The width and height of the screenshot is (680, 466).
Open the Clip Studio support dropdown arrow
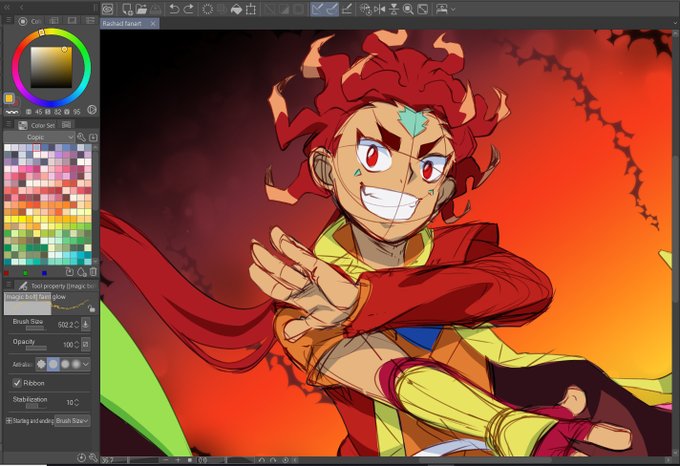(453, 9)
